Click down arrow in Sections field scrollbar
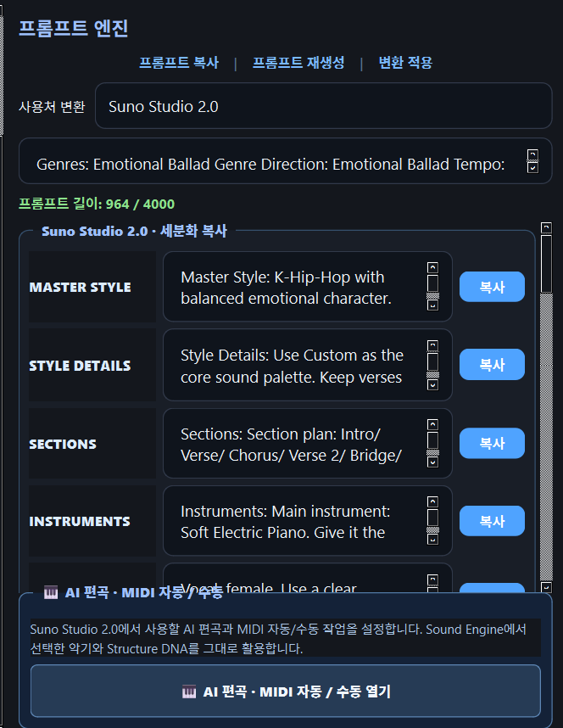Screen dimensions: 563x728 [x=432, y=462]
